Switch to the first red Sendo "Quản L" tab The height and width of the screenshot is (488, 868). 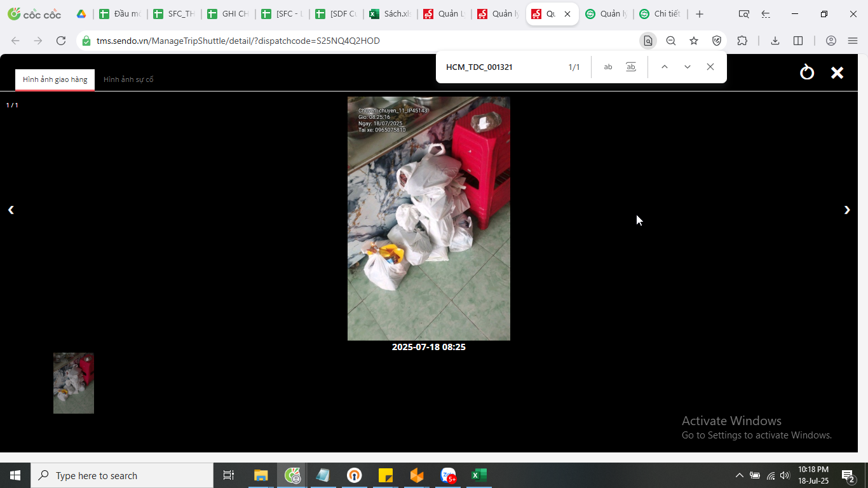(444, 14)
